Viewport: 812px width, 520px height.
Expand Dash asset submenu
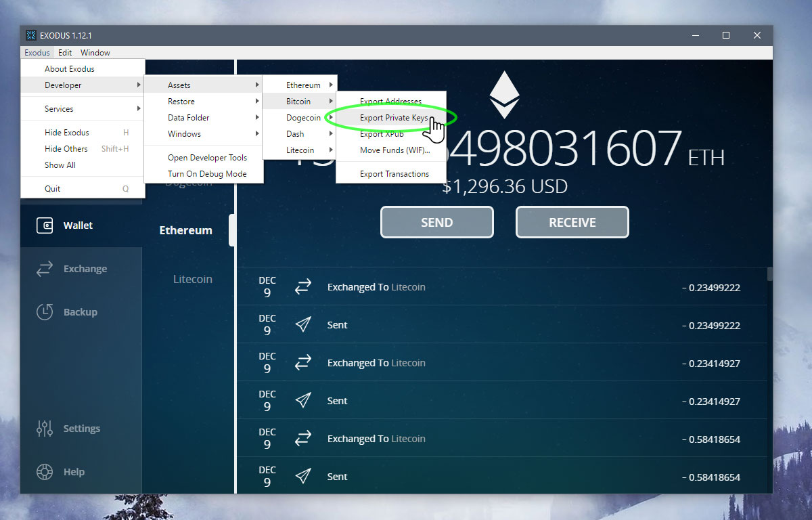point(300,134)
